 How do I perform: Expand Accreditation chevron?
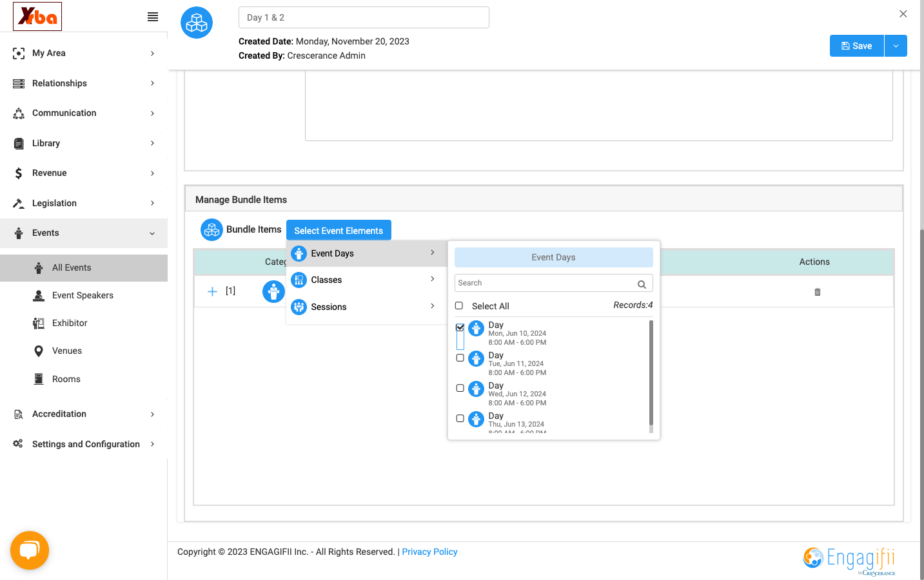click(x=152, y=414)
